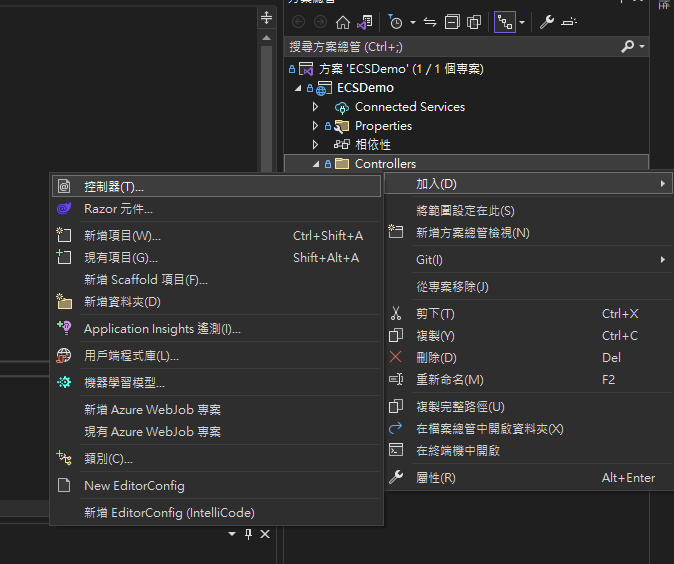Image resolution: width=674 pixels, height=564 pixels.
Task: Select the 相依性 tree item
Action: tap(372, 144)
